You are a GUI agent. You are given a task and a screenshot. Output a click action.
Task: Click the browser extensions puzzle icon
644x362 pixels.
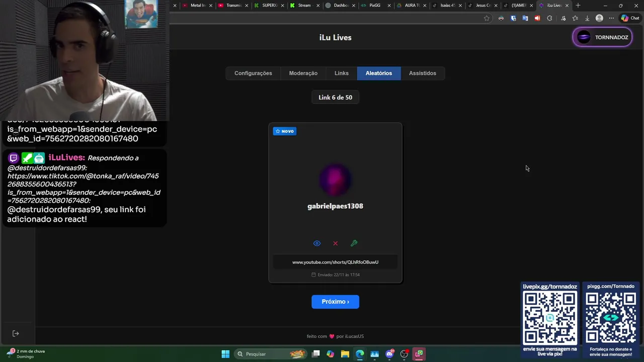click(x=549, y=18)
